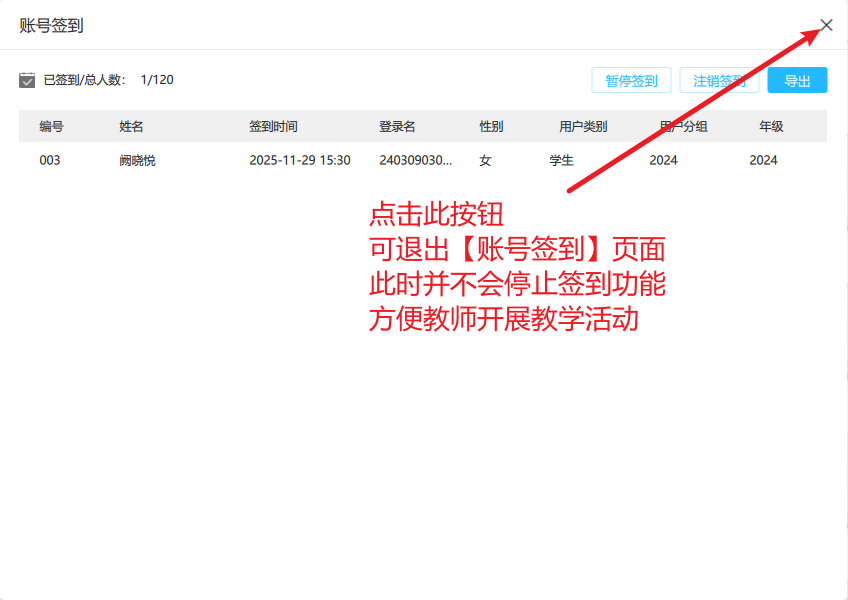The width and height of the screenshot is (848, 600).
Task: Select the row numbered 003
Action: [50, 160]
